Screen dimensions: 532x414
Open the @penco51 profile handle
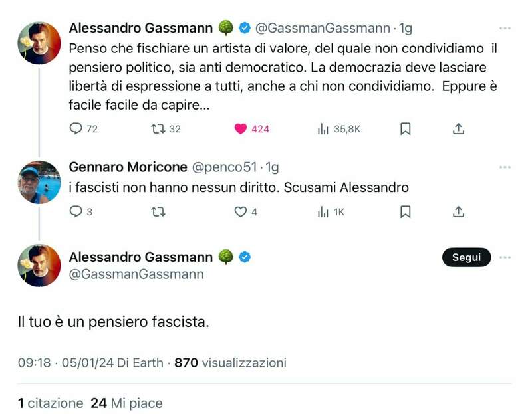pyautogui.click(x=225, y=167)
